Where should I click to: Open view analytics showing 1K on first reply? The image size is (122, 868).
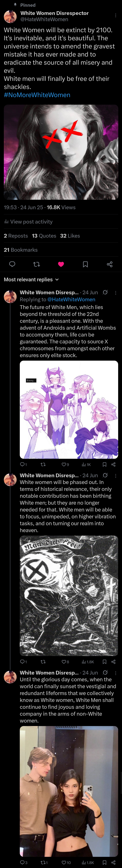tap(86, 464)
